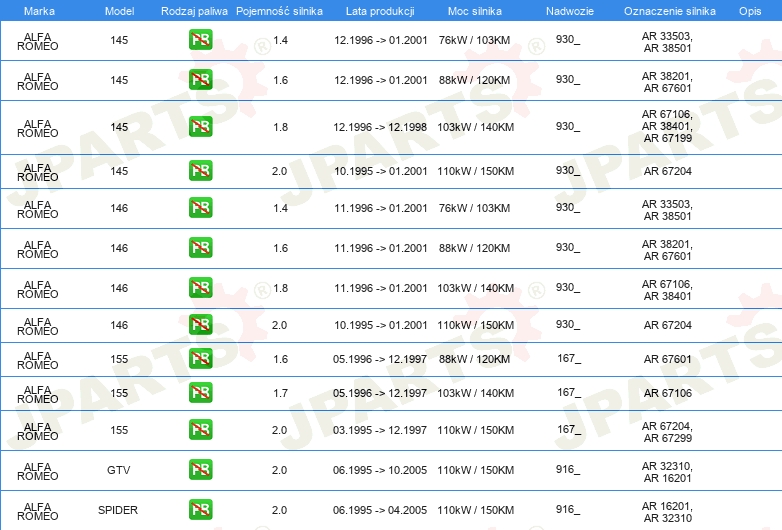Image resolution: width=782 pixels, height=530 pixels.
Task: Click 110kW / 150KM power in GTV row
Action: pyautogui.click(x=475, y=470)
